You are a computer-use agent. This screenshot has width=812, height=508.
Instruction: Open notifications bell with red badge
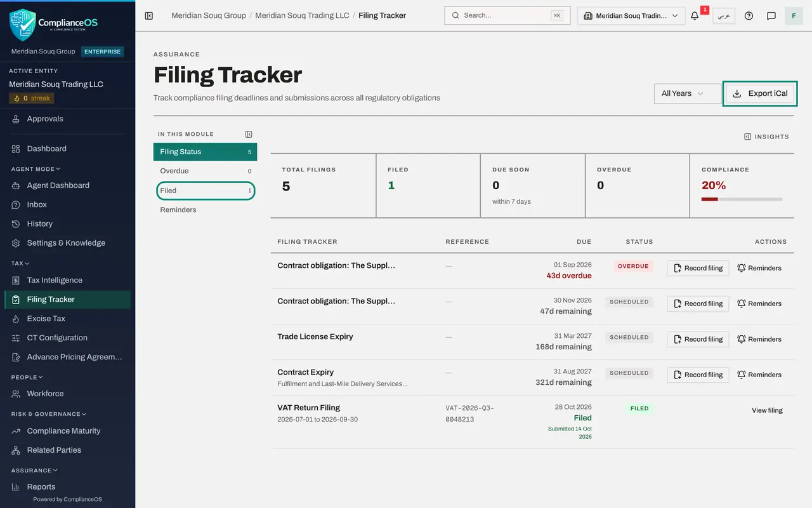coord(695,16)
